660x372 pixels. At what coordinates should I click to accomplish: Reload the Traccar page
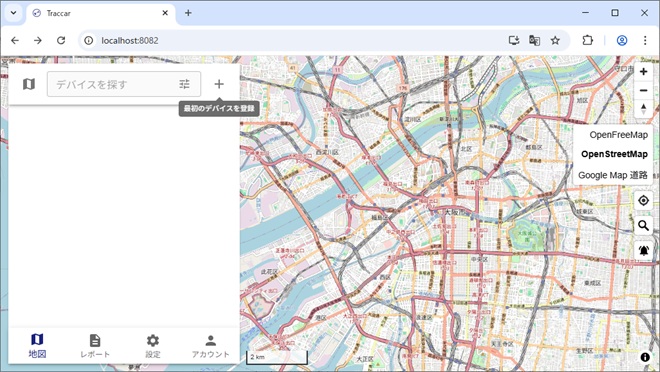point(61,40)
